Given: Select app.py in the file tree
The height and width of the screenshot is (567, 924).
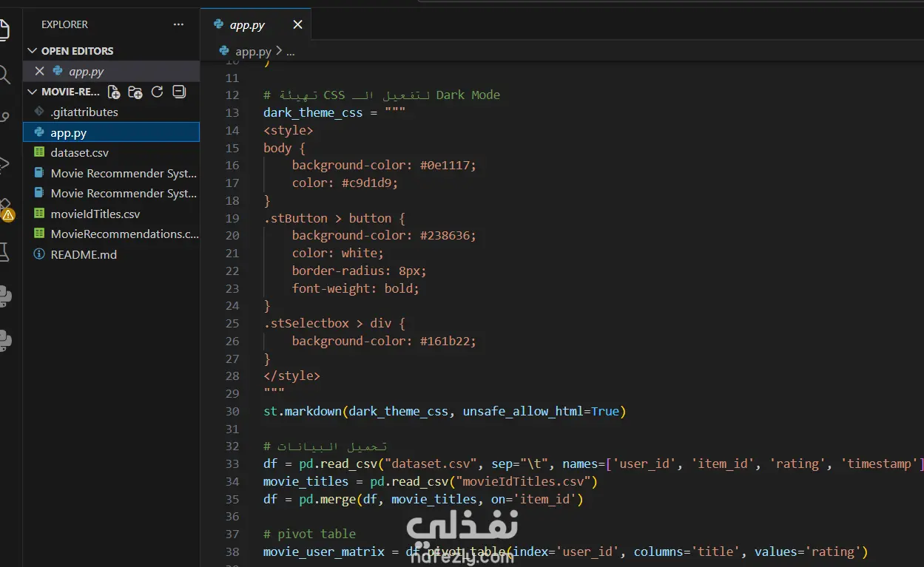Looking at the screenshot, I should pyautogui.click(x=111, y=133).
